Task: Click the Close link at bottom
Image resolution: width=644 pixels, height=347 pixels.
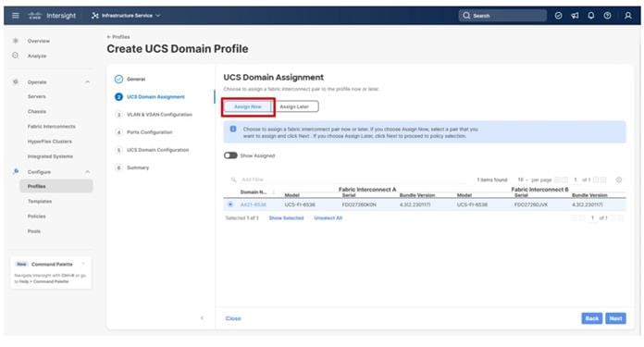Action: 233,318
